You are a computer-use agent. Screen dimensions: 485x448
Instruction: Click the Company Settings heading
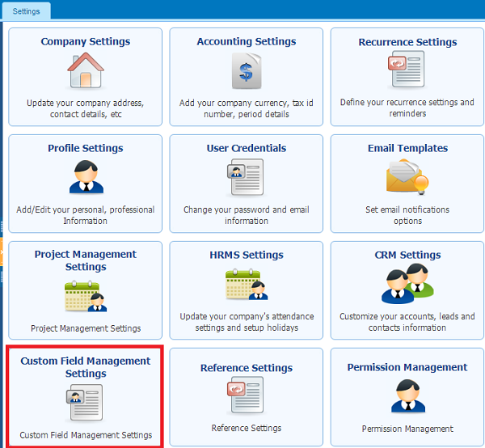(x=86, y=41)
